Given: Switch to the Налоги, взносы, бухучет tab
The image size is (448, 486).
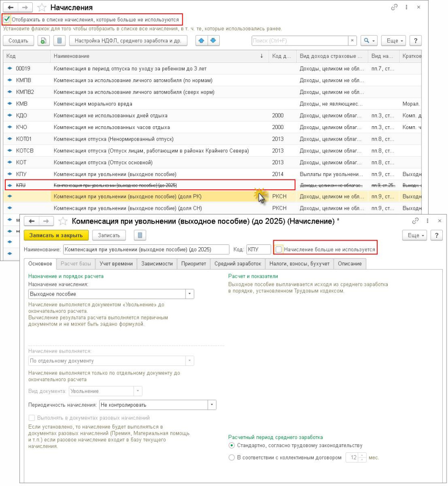Looking at the screenshot, I should 299,264.
